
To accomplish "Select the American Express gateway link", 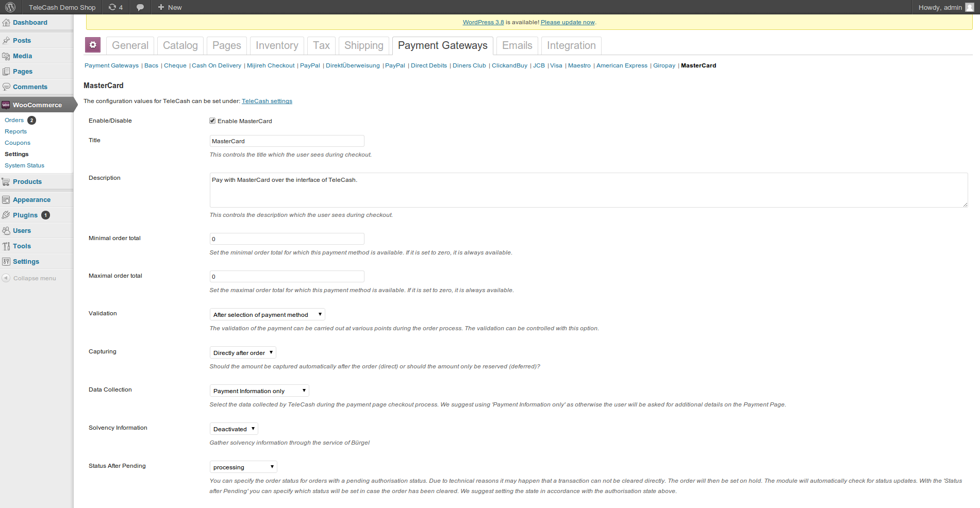I will coord(622,65).
